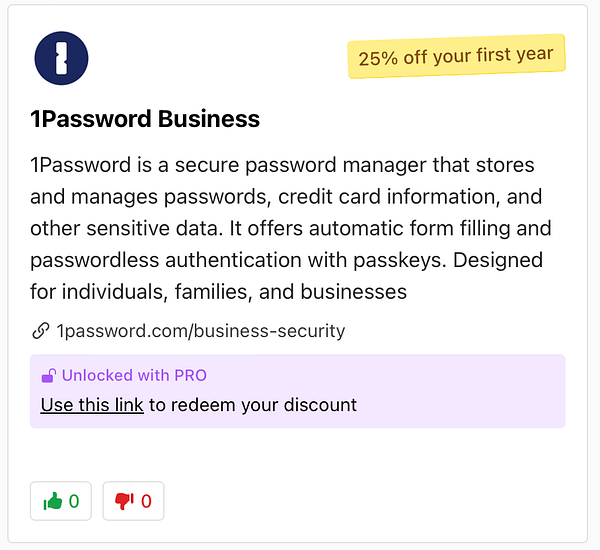This screenshot has width=600, height=550.
Task: Click the green upvote count number
Action: tap(74, 501)
